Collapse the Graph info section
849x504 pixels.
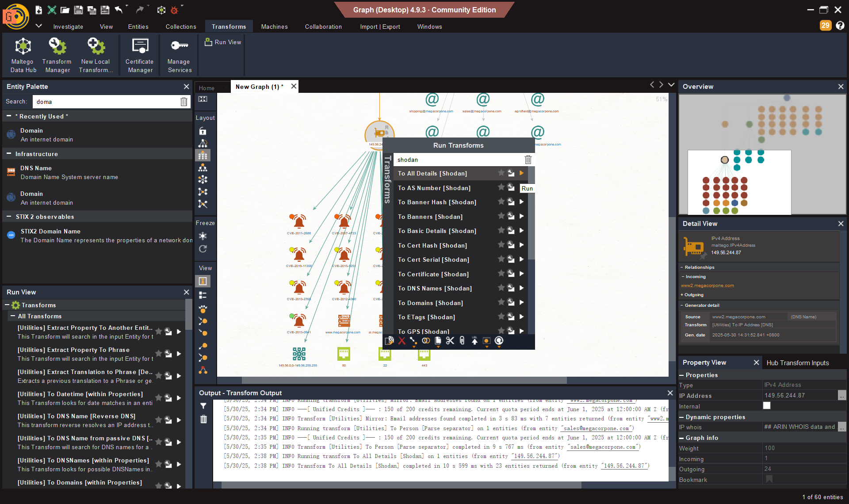tap(681, 438)
